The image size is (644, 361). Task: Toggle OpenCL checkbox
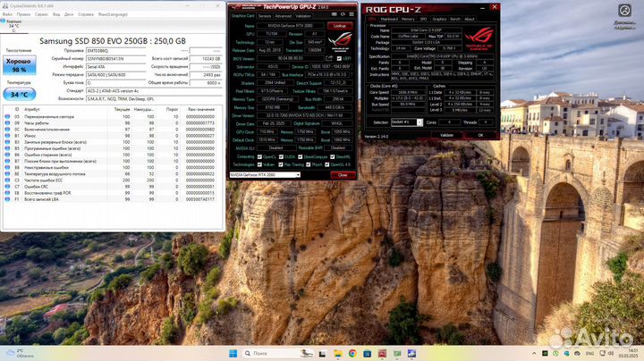[x=259, y=156]
